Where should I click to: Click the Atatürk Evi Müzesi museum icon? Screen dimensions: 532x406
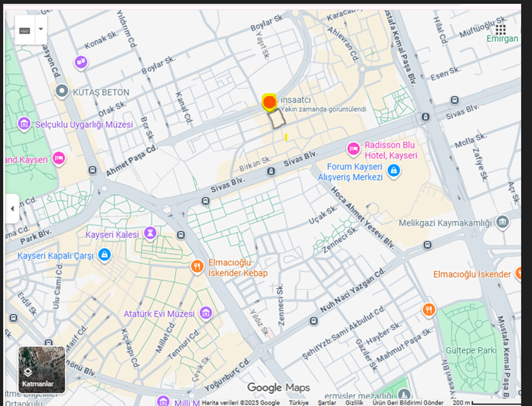pos(205,313)
